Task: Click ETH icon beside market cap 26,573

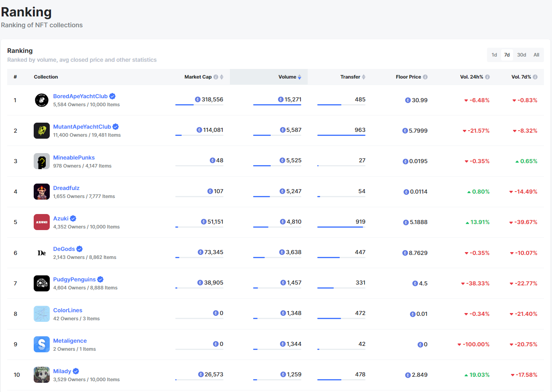Action: point(201,374)
